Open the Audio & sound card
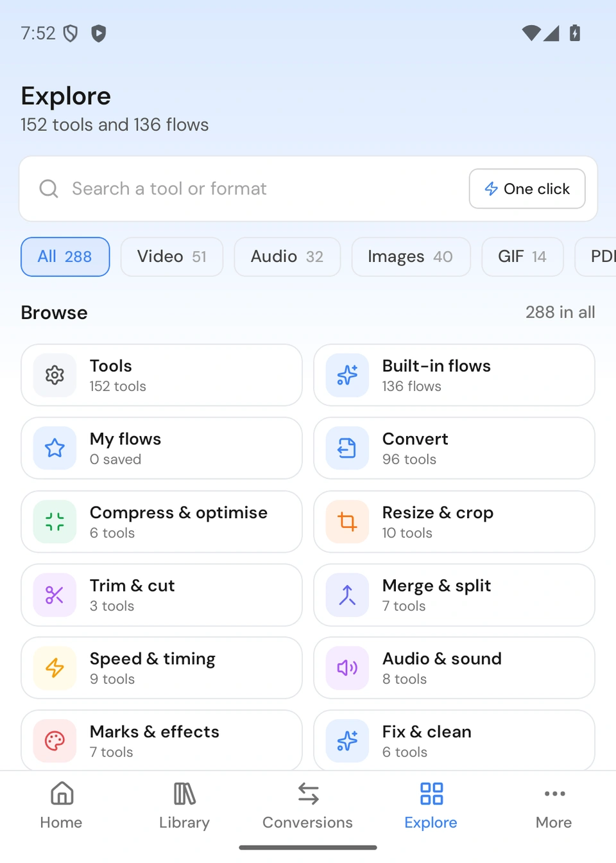This screenshot has width=616, height=863. click(454, 668)
